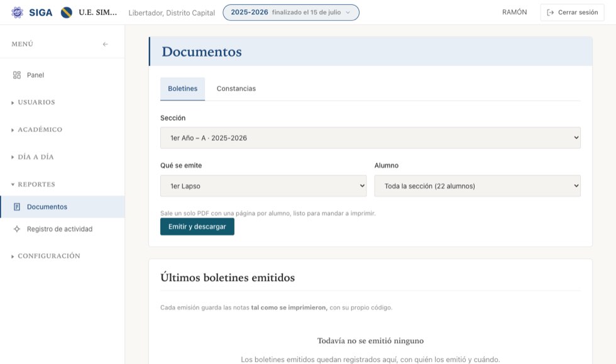Image resolution: width=616 pixels, height=364 pixels.
Task: Click the Documentos page heading
Action: tap(202, 52)
